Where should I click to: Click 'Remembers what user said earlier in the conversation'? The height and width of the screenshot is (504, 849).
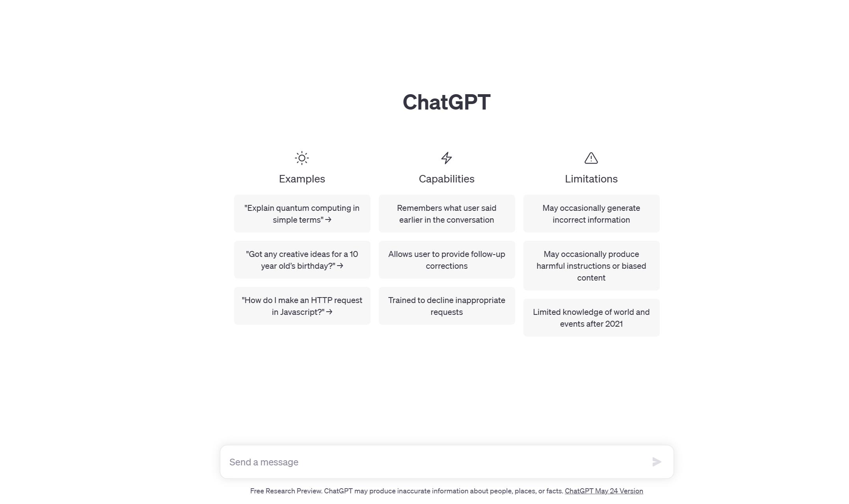[447, 214]
